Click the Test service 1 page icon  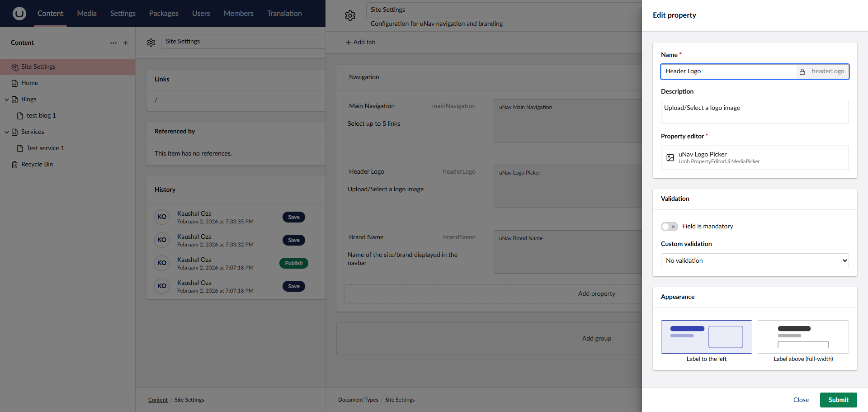[20, 148]
